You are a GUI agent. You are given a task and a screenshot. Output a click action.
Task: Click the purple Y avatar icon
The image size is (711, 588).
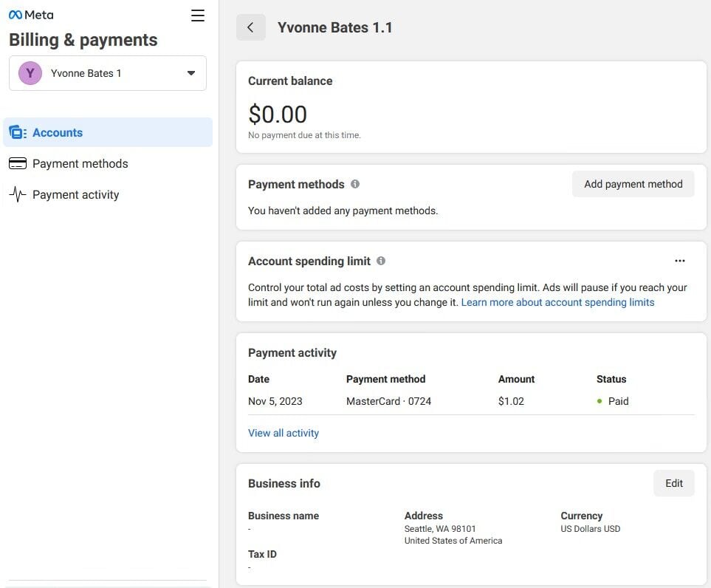(30, 73)
